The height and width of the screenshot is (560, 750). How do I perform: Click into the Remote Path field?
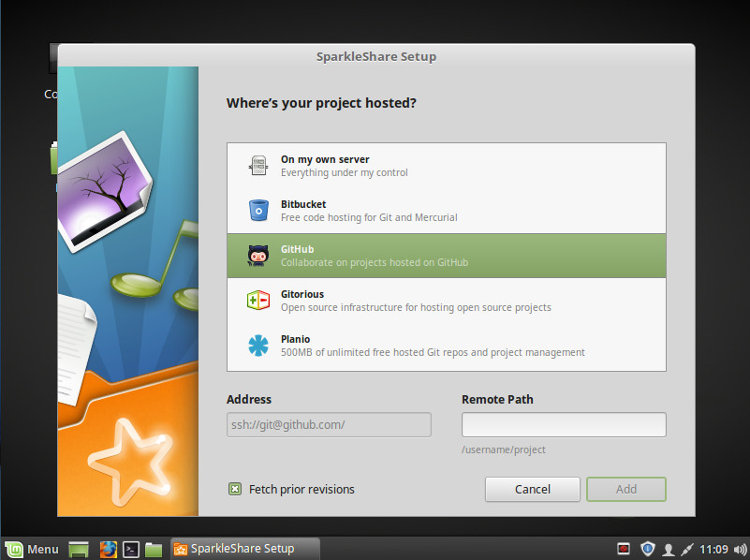(x=563, y=424)
